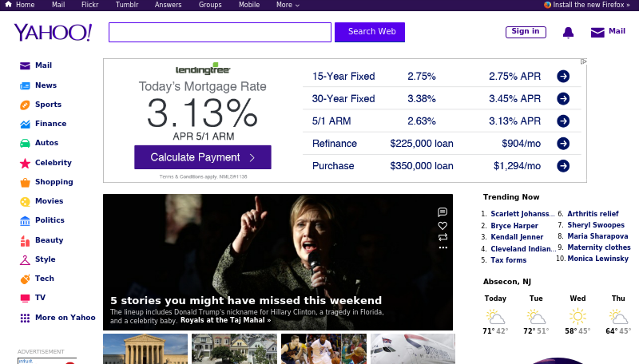
Task: Open the airplane thumbnail
Action: point(413,349)
